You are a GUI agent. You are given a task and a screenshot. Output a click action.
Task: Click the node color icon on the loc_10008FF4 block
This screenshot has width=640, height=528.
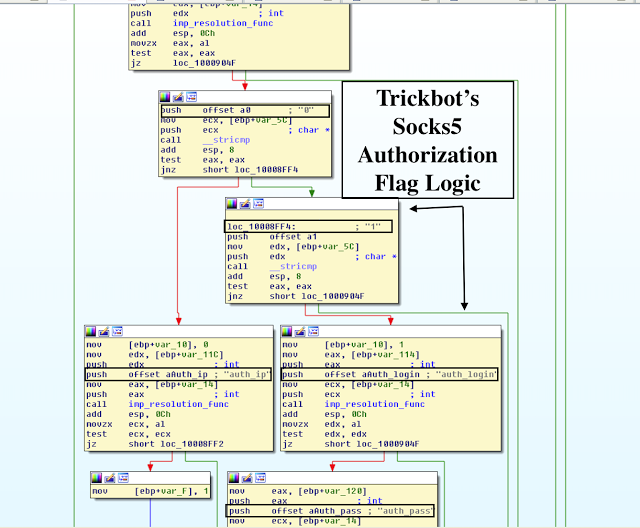click(233, 203)
